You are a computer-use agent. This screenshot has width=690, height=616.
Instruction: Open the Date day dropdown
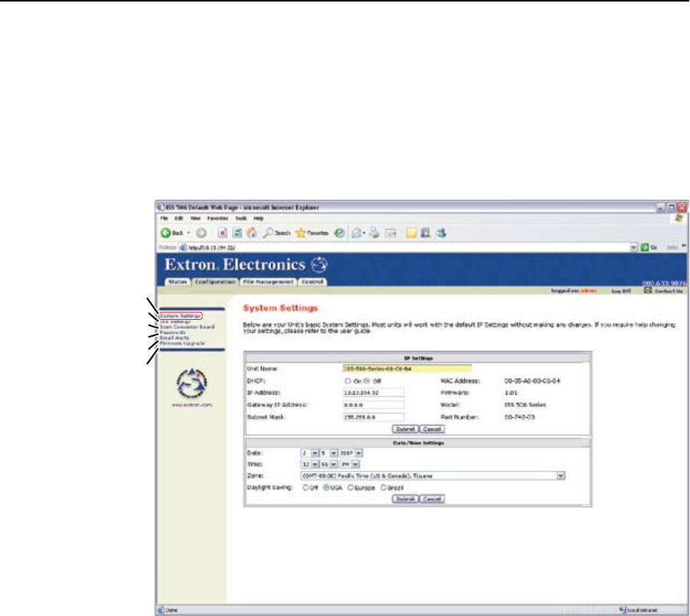pos(334,453)
